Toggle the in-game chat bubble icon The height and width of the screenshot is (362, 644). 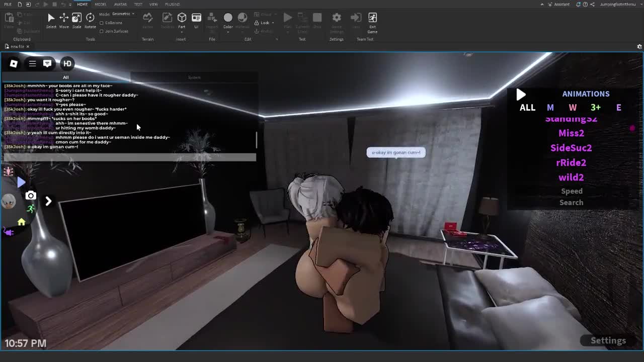[x=47, y=63]
